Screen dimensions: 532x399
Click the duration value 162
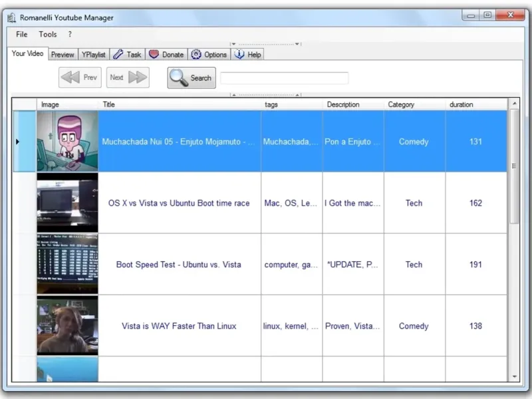pyautogui.click(x=475, y=203)
